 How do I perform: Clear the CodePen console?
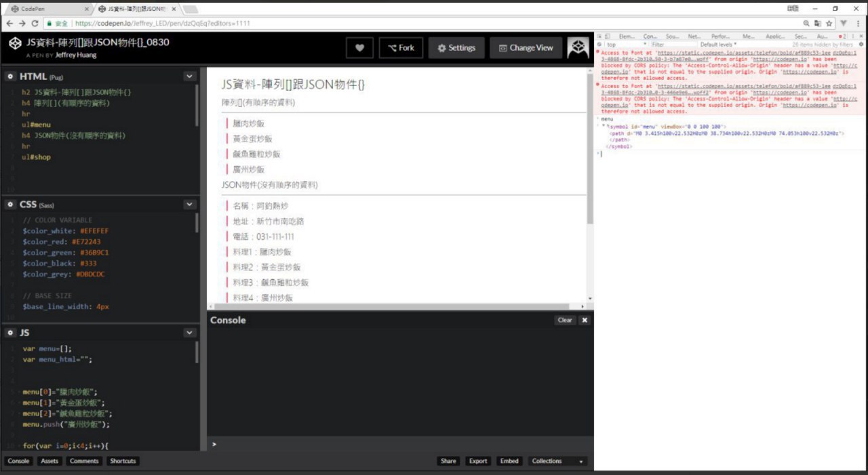[x=565, y=320]
